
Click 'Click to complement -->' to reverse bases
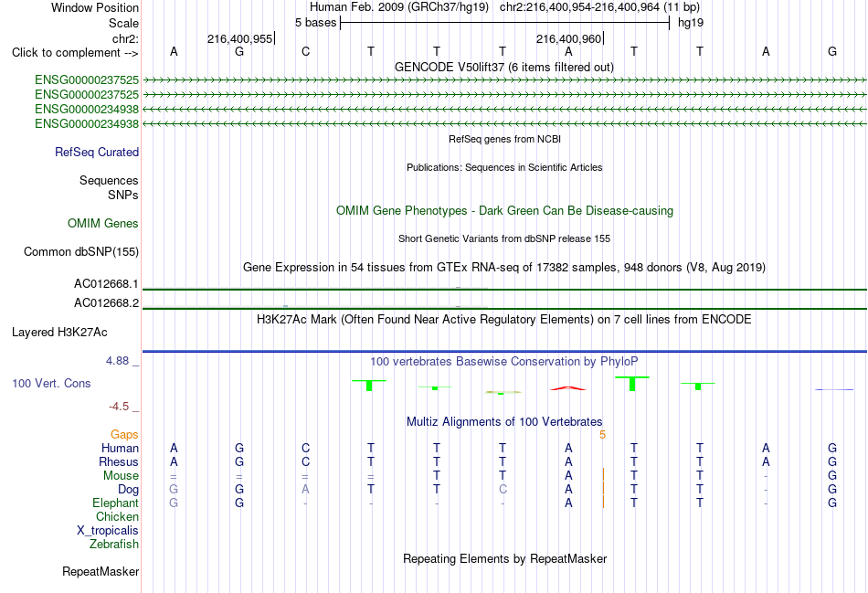75,53
